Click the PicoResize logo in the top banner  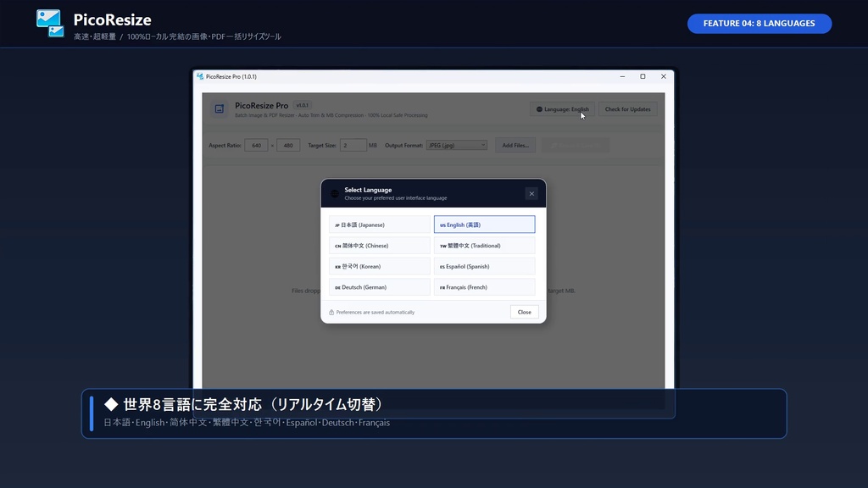(50, 23)
